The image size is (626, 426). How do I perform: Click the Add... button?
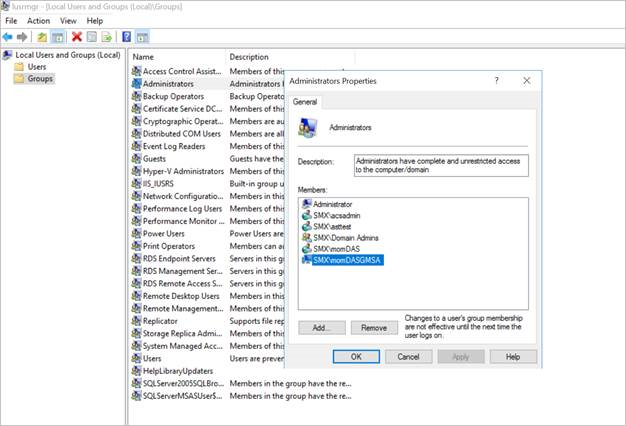[x=322, y=328]
